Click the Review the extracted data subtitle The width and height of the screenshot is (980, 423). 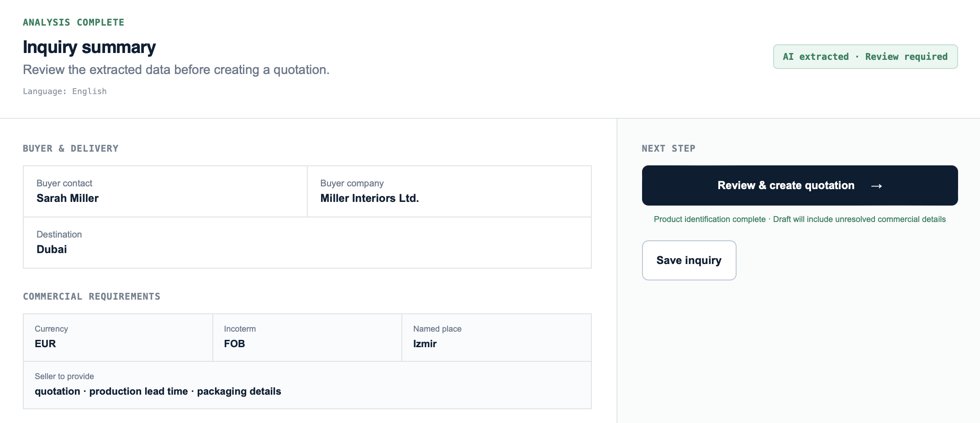coord(176,70)
